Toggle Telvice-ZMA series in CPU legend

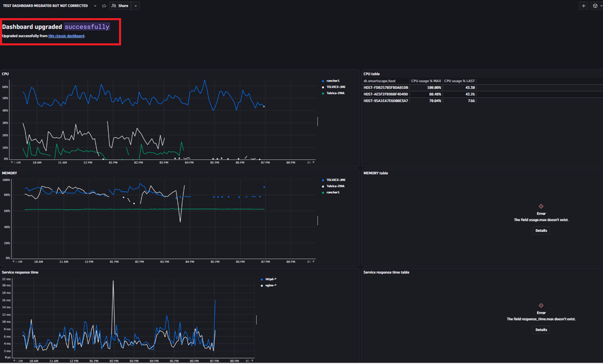pos(333,94)
